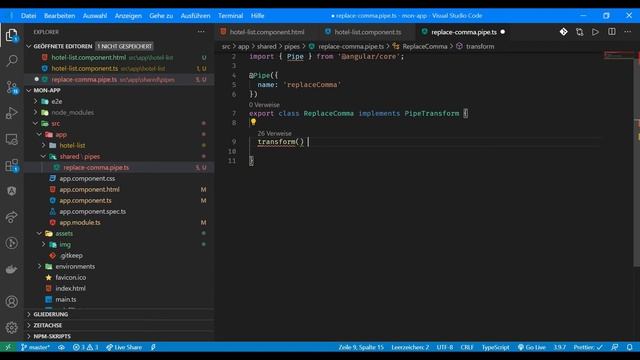The image size is (640, 360).
Task: Open Source Control view in activity bar
Action: pyautogui.click(x=11, y=87)
